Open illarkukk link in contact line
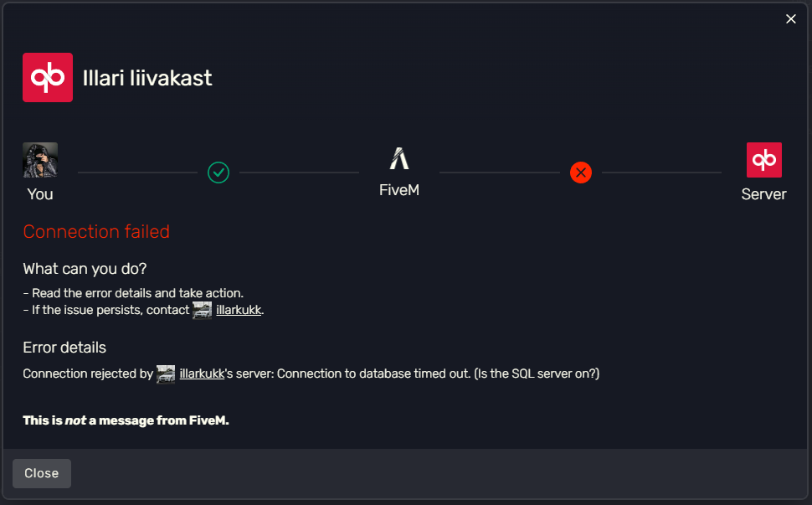This screenshot has width=812, height=505. pos(239,310)
